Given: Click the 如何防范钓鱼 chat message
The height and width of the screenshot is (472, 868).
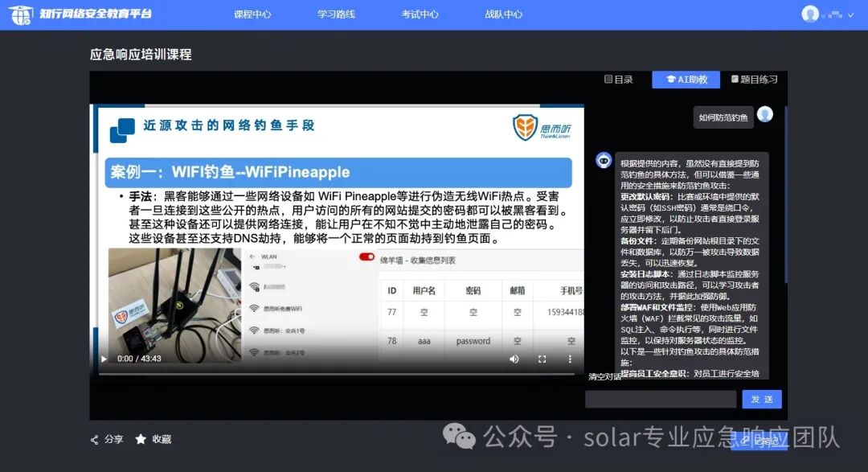Looking at the screenshot, I should click(723, 117).
